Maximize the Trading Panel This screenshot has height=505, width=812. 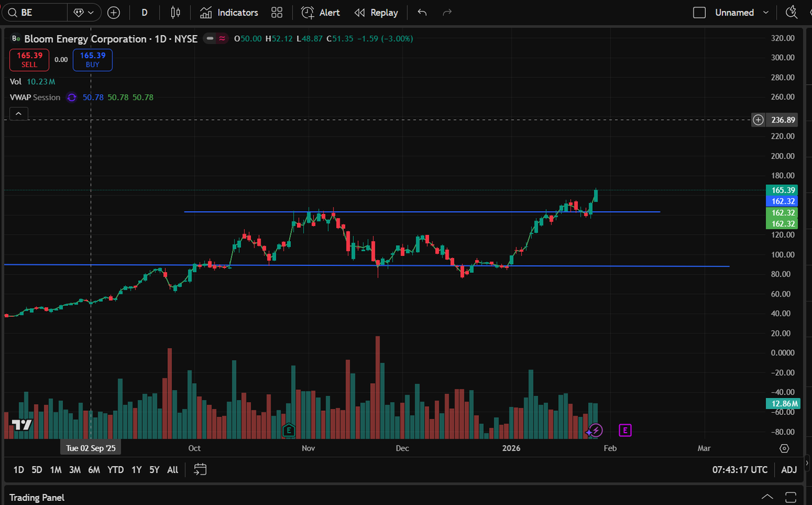[792, 497]
